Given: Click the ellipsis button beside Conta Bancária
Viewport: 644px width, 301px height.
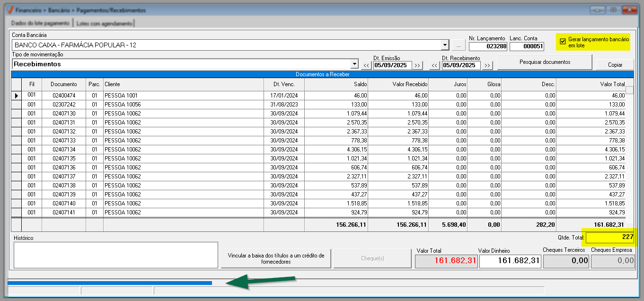Looking at the screenshot, I should 459,45.
